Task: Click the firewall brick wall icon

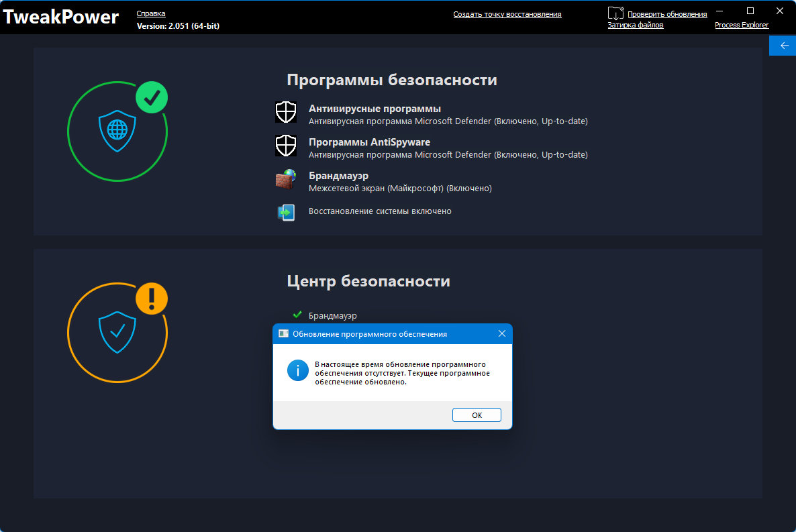Action: (x=286, y=179)
